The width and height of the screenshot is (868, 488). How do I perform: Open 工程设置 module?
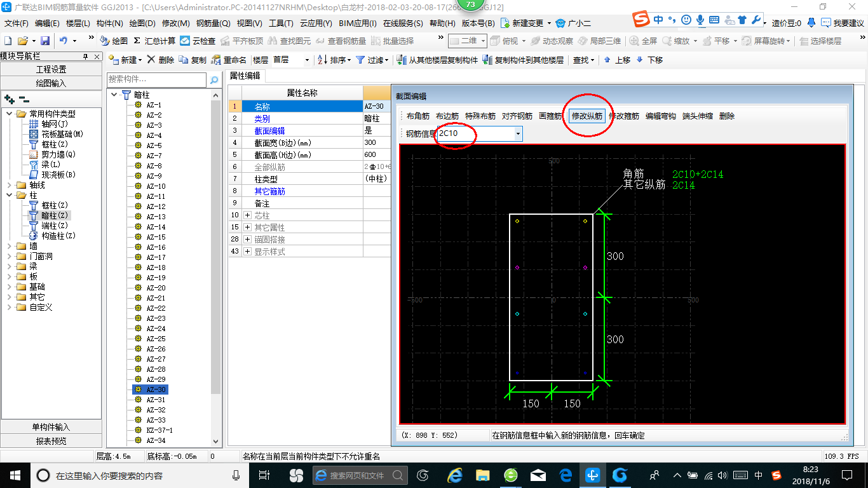[51, 69]
